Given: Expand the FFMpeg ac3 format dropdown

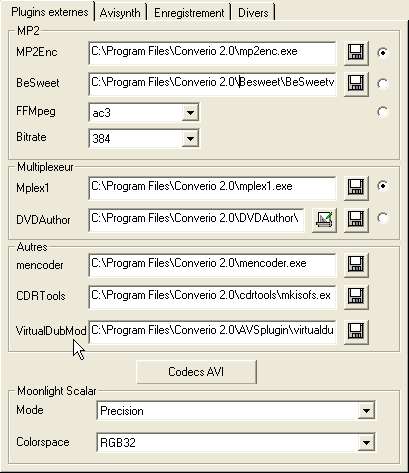Looking at the screenshot, I should [190, 113].
